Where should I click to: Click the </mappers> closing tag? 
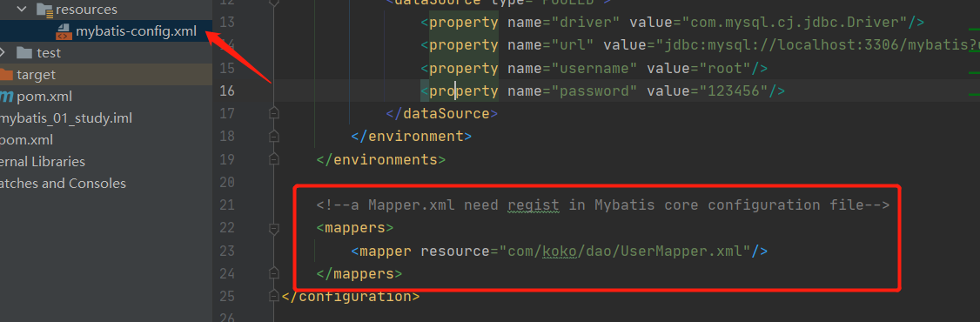click(x=359, y=274)
